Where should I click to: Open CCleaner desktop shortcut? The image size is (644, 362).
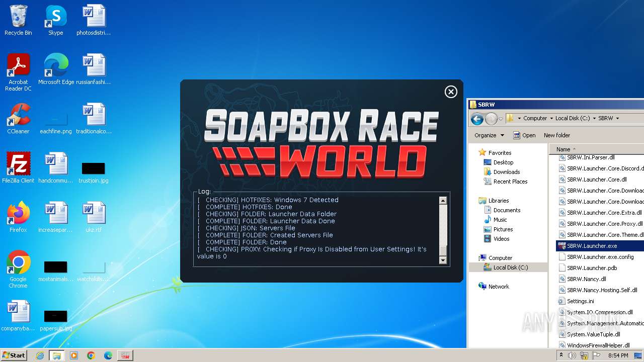[18, 119]
